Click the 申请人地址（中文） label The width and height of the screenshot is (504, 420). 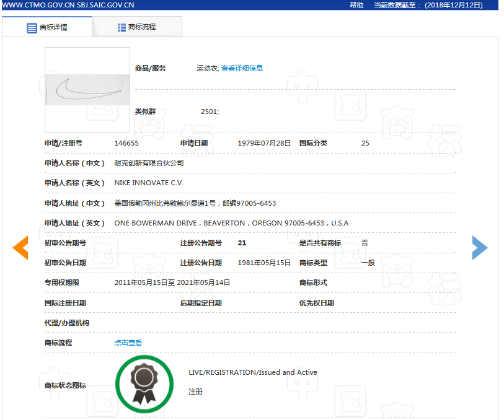coord(74,203)
